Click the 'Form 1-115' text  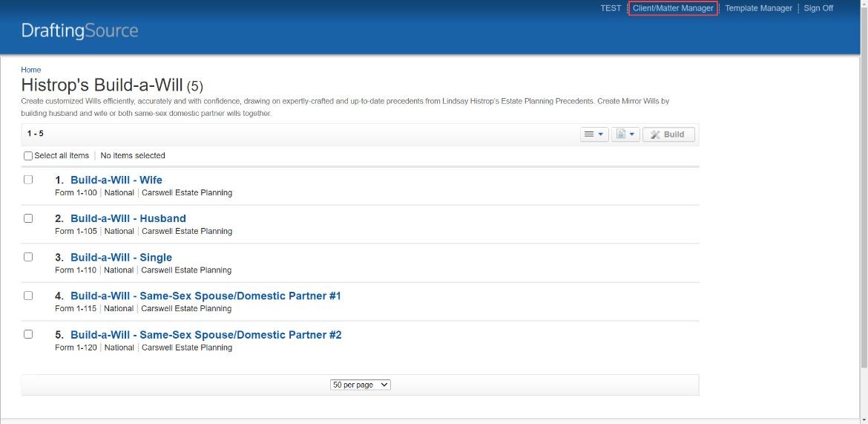76,308
